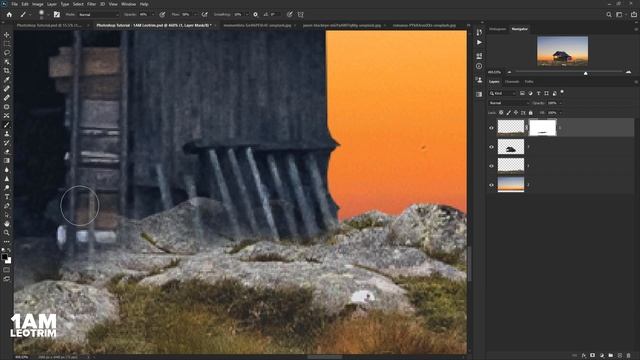Click the layer mask thumbnail on top layer
This screenshot has width=640, height=360.
click(x=542, y=128)
